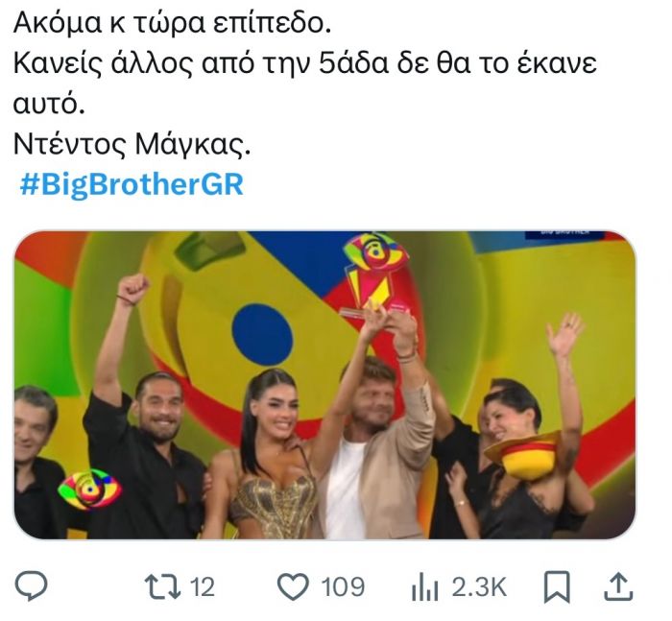Click the reply speech bubble icon
Image resolution: width=672 pixels, height=621 pixels.
coord(32,585)
